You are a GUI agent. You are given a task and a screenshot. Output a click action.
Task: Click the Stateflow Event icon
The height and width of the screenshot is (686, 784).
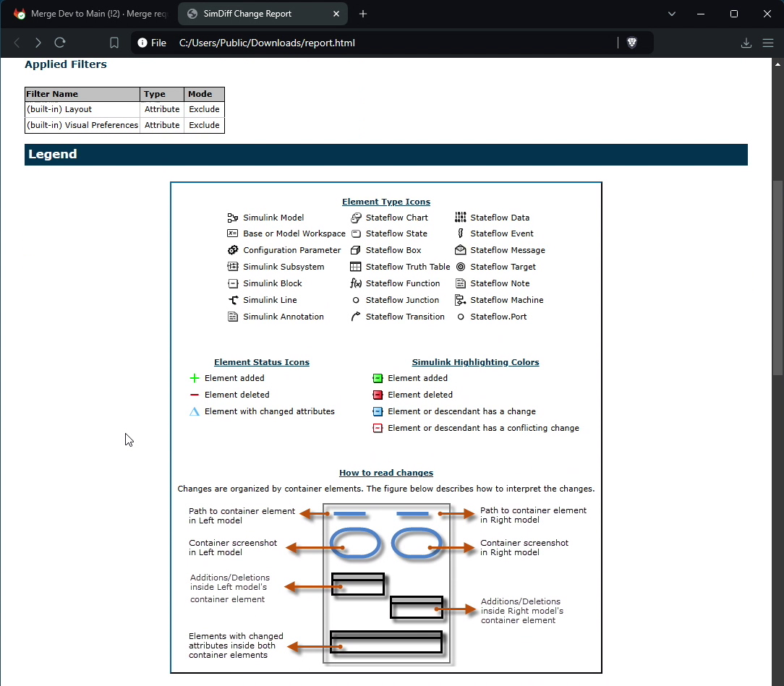tap(460, 233)
